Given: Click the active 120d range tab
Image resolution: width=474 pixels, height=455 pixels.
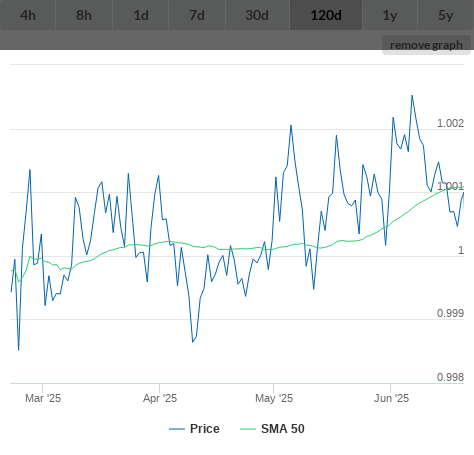Looking at the screenshot, I should coord(326,15).
